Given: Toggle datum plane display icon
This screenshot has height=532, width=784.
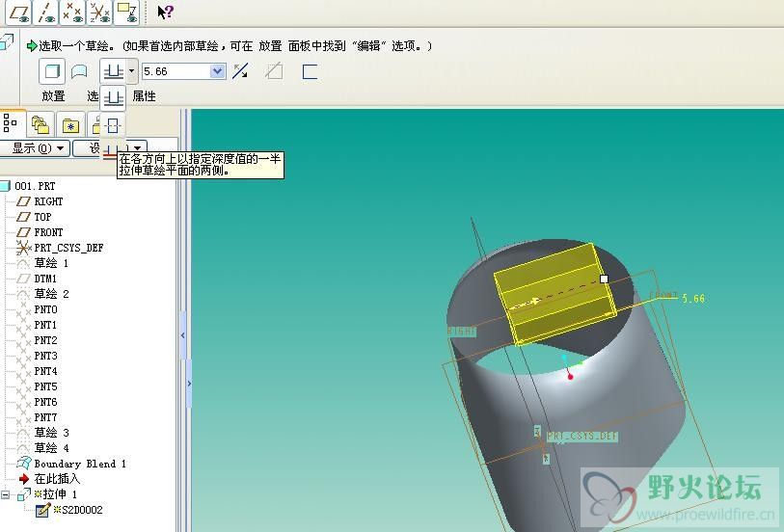Looking at the screenshot, I should point(19,12).
